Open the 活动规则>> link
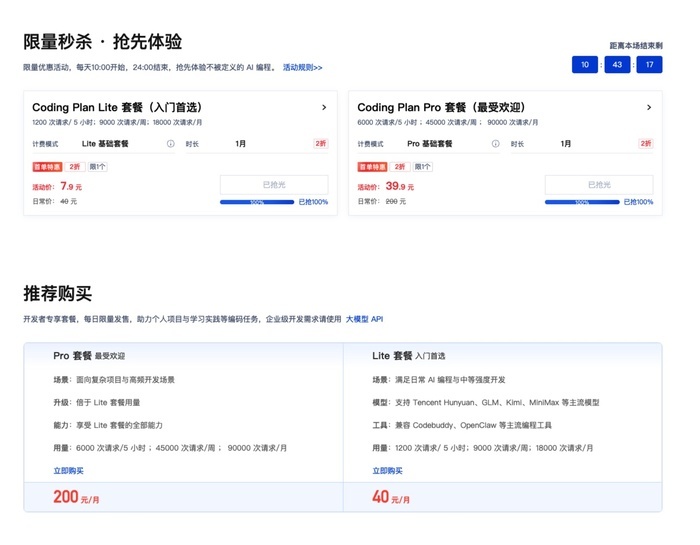 (x=303, y=67)
